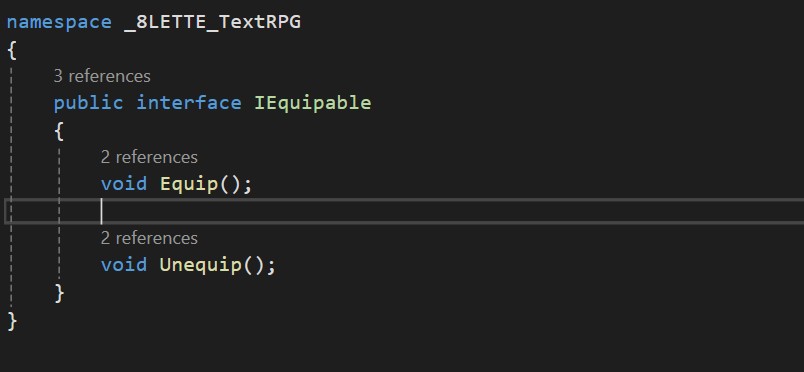Image resolution: width=804 pixels, height=372 pixels.
Task: Click the interface keyword
Action: [189, 103]
